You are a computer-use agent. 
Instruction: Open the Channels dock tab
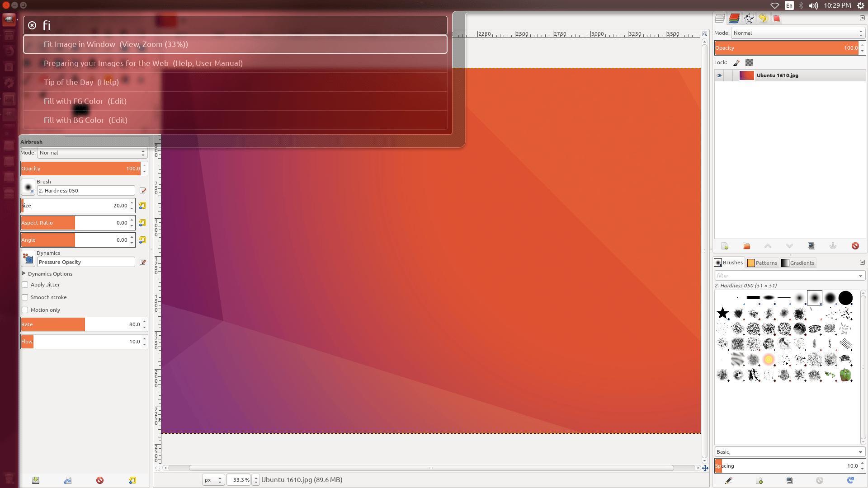[x=734, y=19]
